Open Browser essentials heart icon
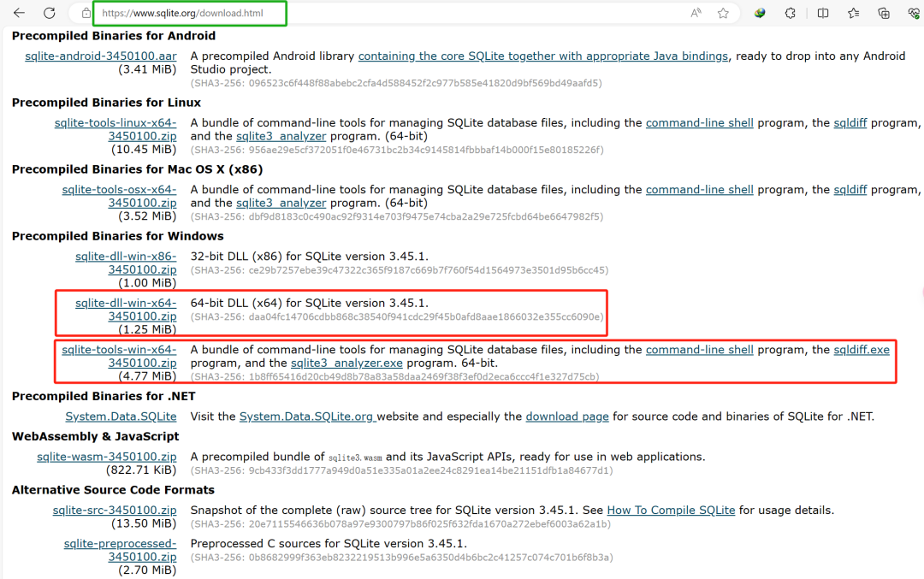 coord(914,13)
